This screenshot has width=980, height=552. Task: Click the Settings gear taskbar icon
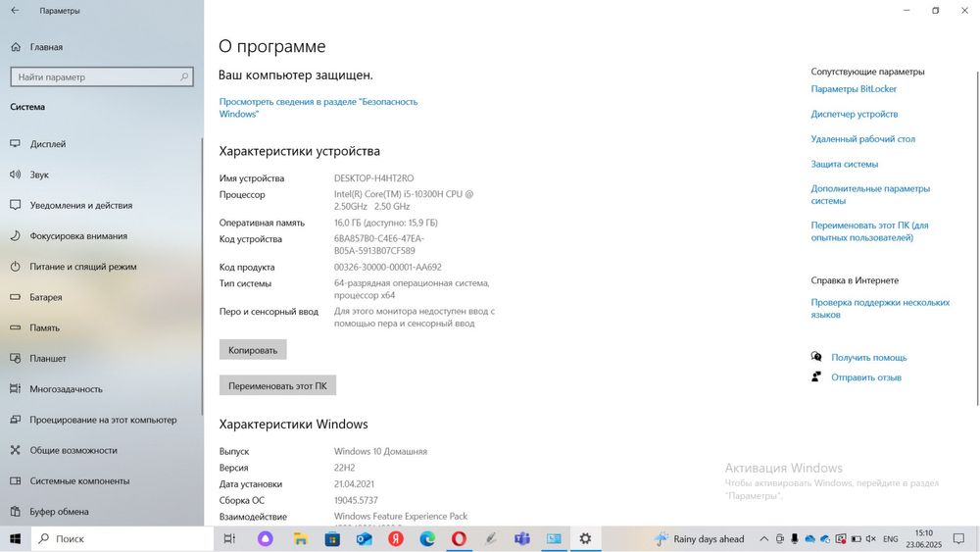[585, 539]
